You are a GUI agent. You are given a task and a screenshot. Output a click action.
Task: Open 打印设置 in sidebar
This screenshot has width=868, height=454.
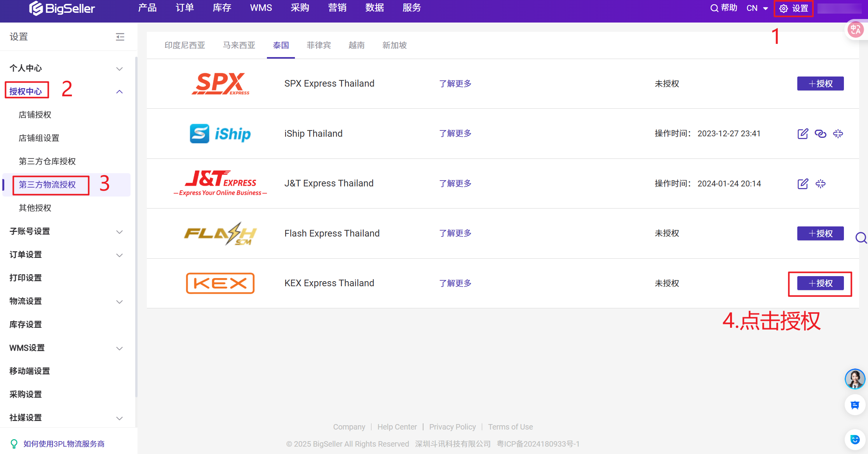pyautogui.click(x=26, y=278)
